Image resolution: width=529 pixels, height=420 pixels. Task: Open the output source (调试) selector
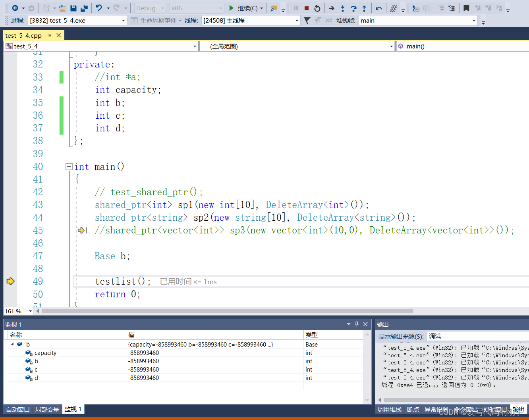[x=478, y=336]
